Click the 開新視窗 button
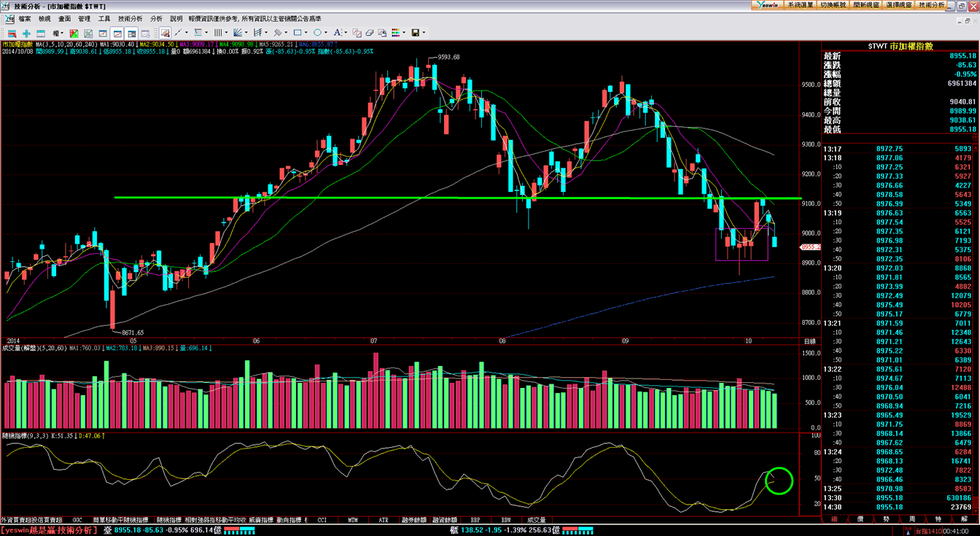Screen dimensions: 980x536 pos(866,5)
